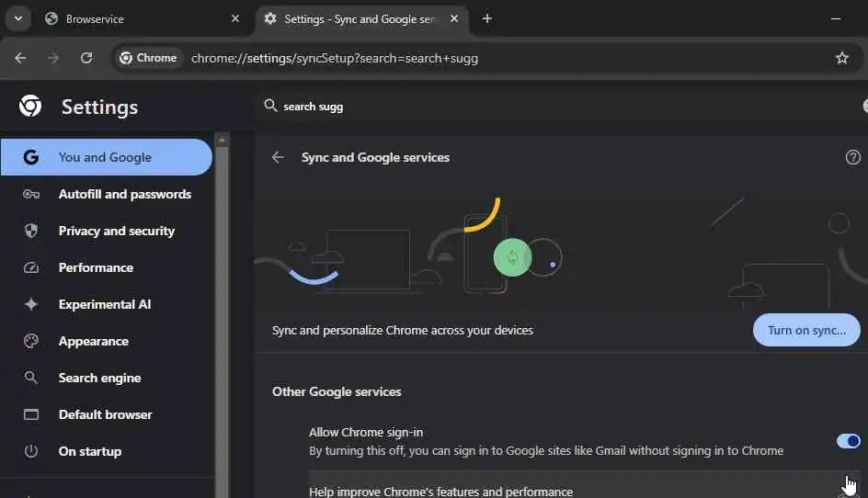The height and width of the screenshot is (498, 868).
Task: Click the key icon for Autofill
Action: coord(31,194)
